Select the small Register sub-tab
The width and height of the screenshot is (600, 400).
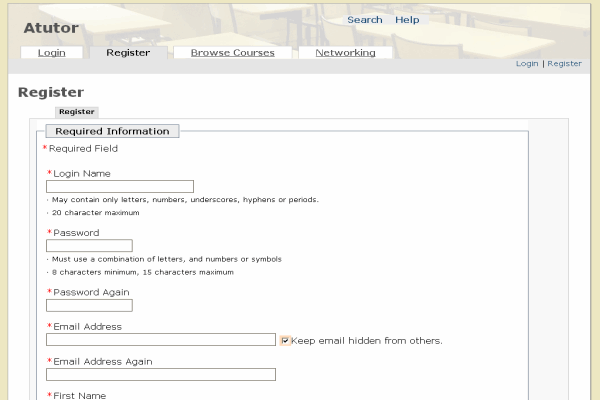click(76, 112)
